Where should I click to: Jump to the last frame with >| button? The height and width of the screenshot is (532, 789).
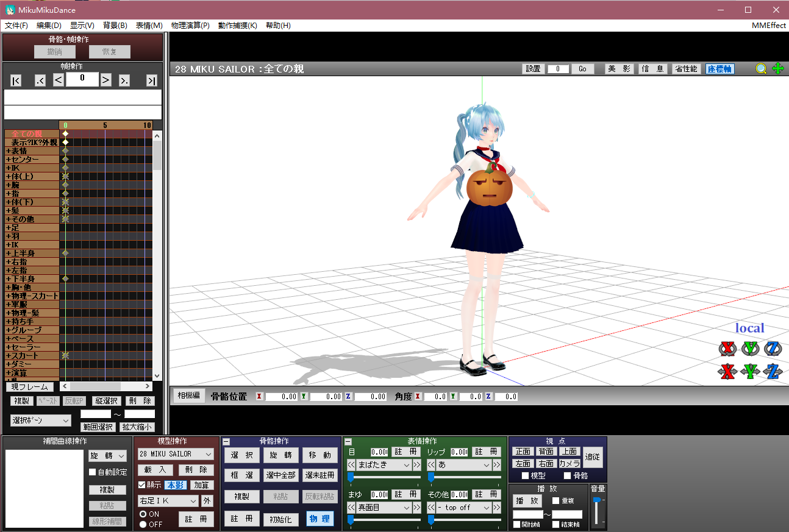coord(151,80)
